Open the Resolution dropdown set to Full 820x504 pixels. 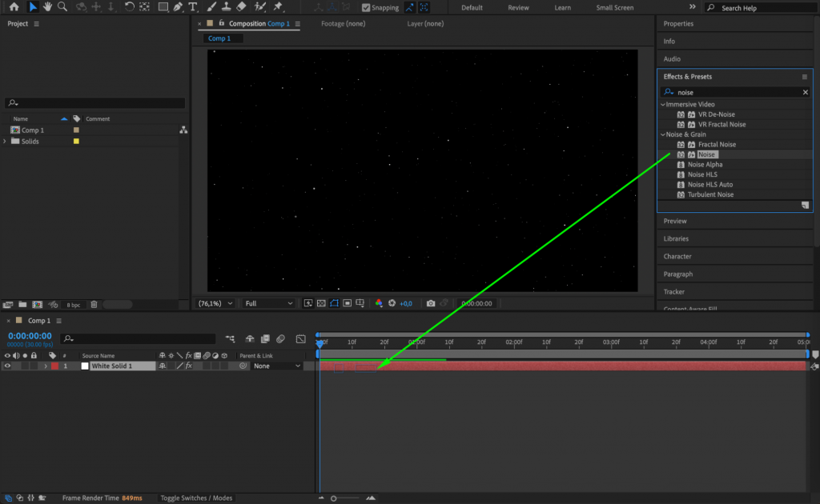click(268, 303)
